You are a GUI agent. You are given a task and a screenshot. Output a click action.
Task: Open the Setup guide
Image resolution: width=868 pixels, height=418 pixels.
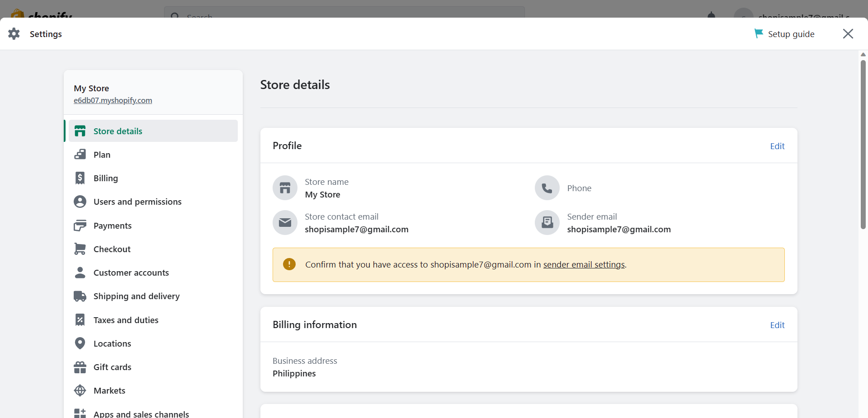click(x=785, y=34)
